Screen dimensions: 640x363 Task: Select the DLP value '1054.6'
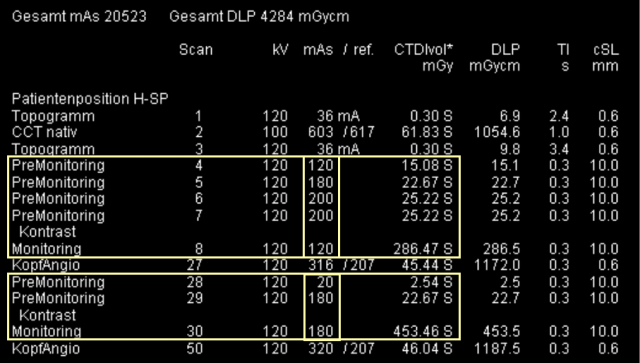pyautogui.click(x=498, y=132)
